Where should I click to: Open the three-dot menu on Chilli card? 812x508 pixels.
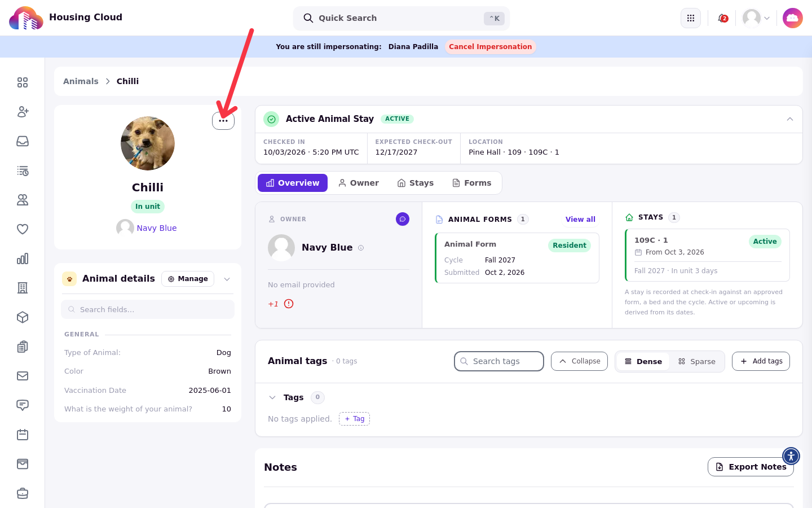click(x=223, y=120)
